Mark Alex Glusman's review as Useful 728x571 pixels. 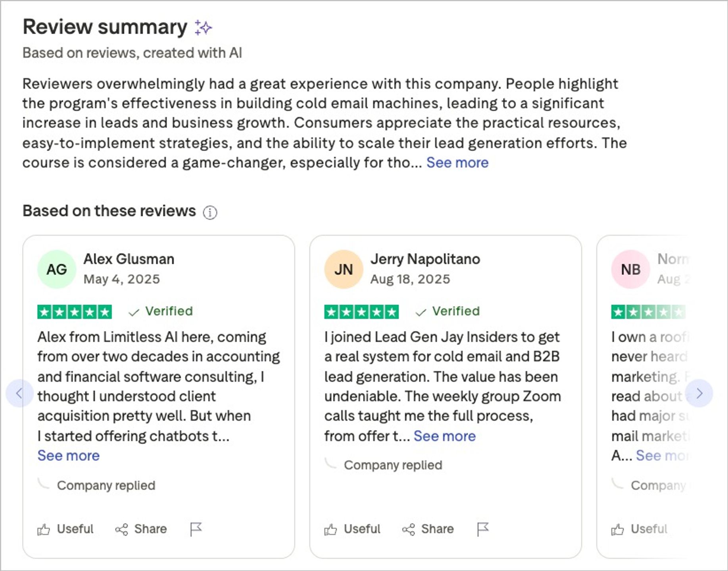[65, 529]
